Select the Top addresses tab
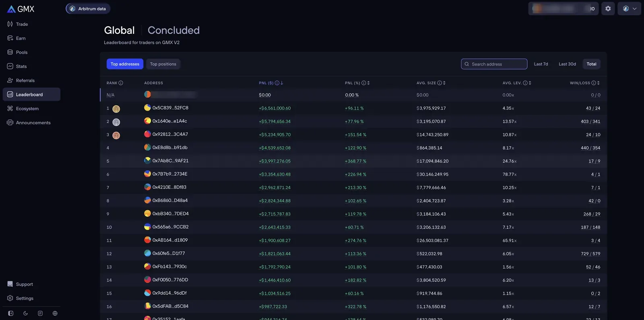This screenshot has height=320, width=644. click(x=125, y=64)
